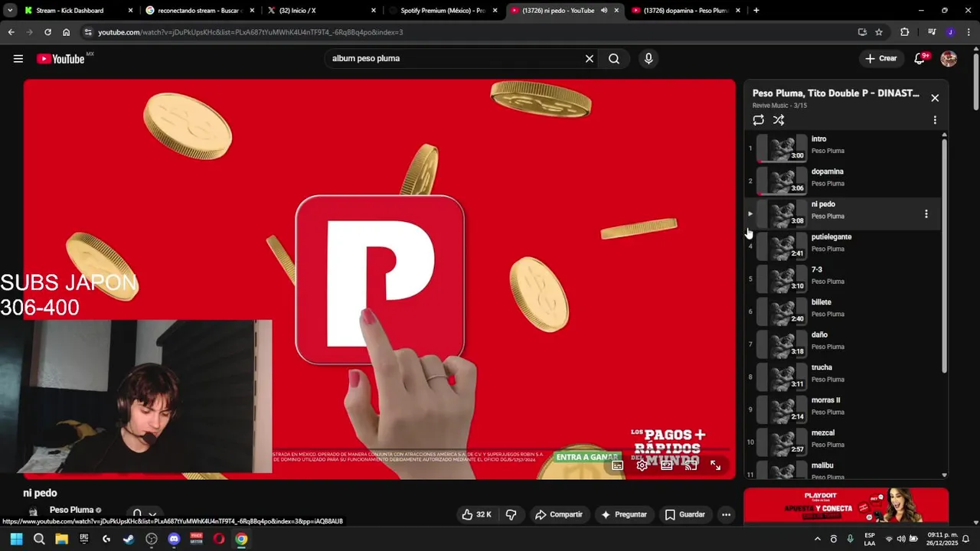
Task: Click ENTRA A GANAR ad button
Action: [586, 457]
